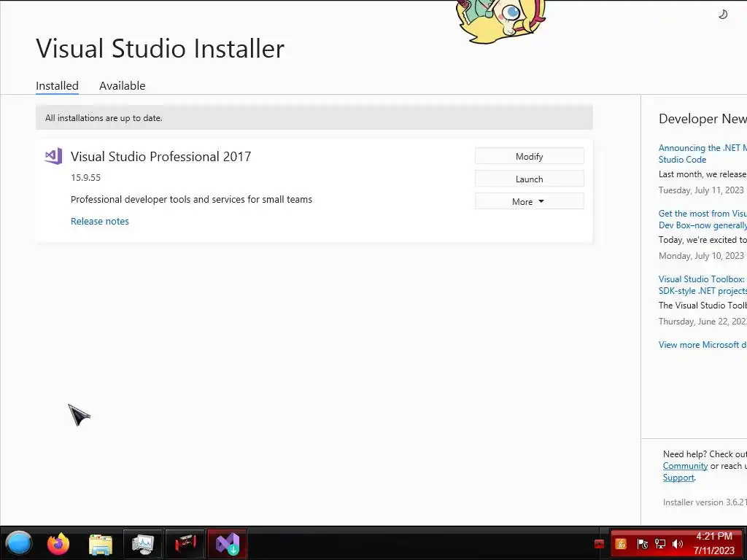
Task: Open the "Announcing the .NET" news article
Action: coord(703,153)
